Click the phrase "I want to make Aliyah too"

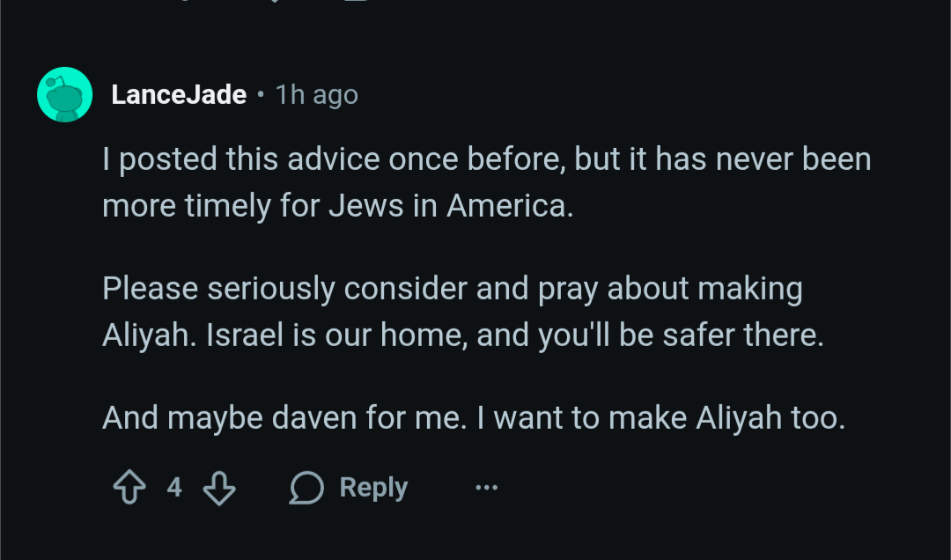[x=660, y=418]
